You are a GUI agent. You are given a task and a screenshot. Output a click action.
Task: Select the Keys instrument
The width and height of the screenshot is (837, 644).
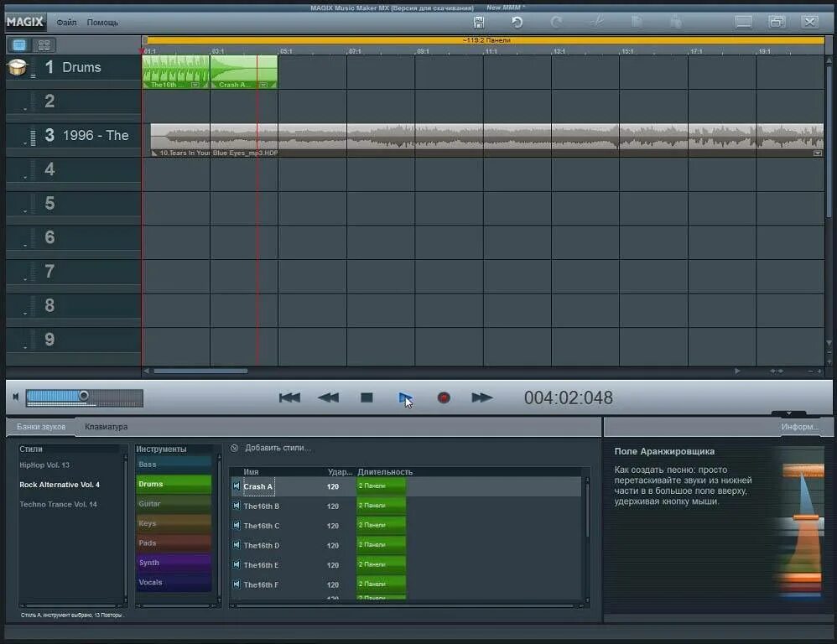tap(174, 523)
